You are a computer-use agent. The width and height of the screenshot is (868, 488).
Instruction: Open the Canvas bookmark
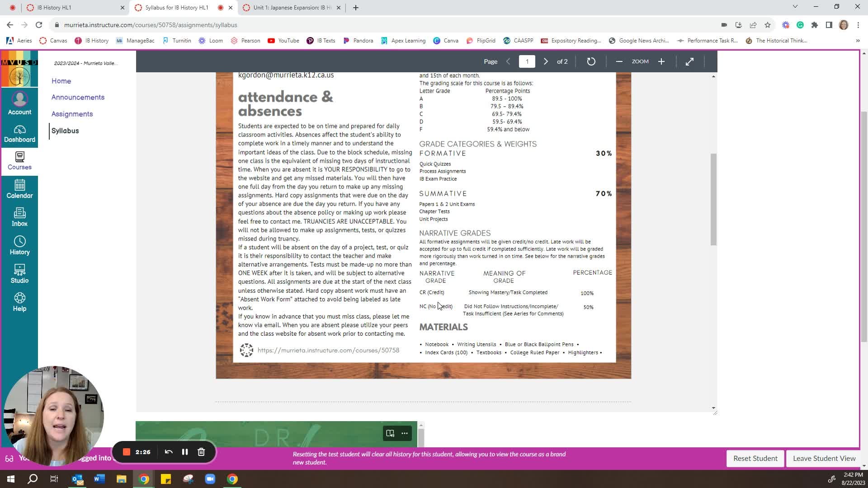53,41
